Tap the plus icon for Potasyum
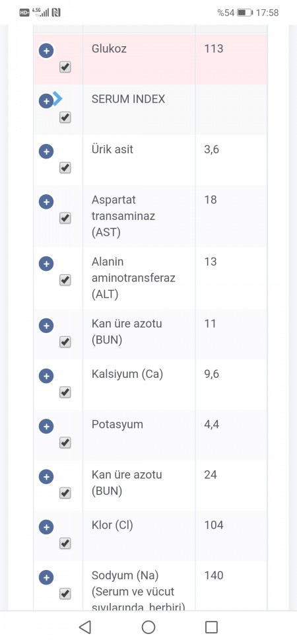 point(46,427)
